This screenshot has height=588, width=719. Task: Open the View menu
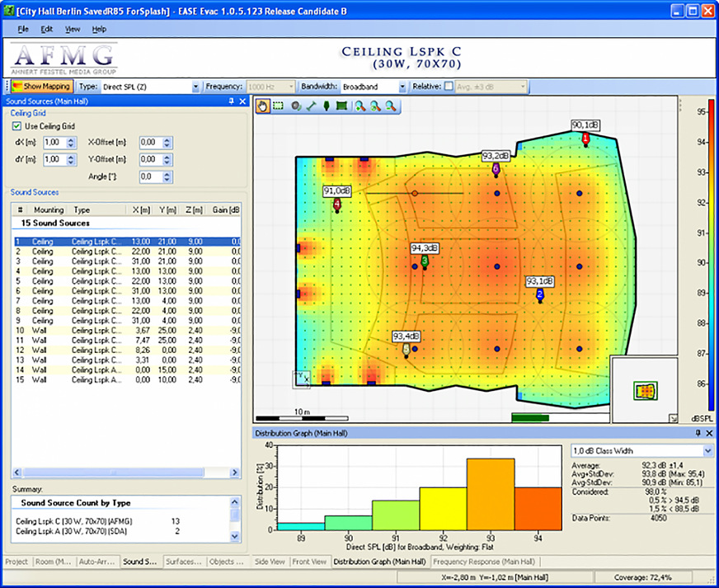click(73, 29)
